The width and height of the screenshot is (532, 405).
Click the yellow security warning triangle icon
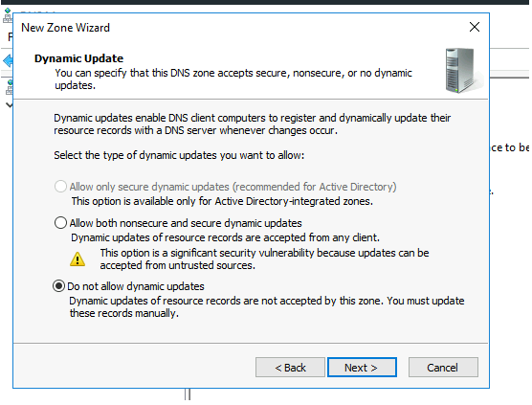click(78, 259)
